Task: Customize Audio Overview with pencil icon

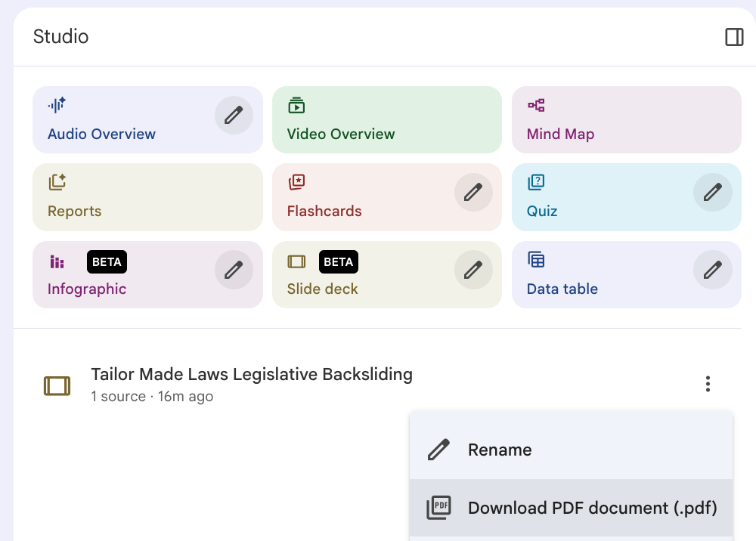Action: point(234,116)
